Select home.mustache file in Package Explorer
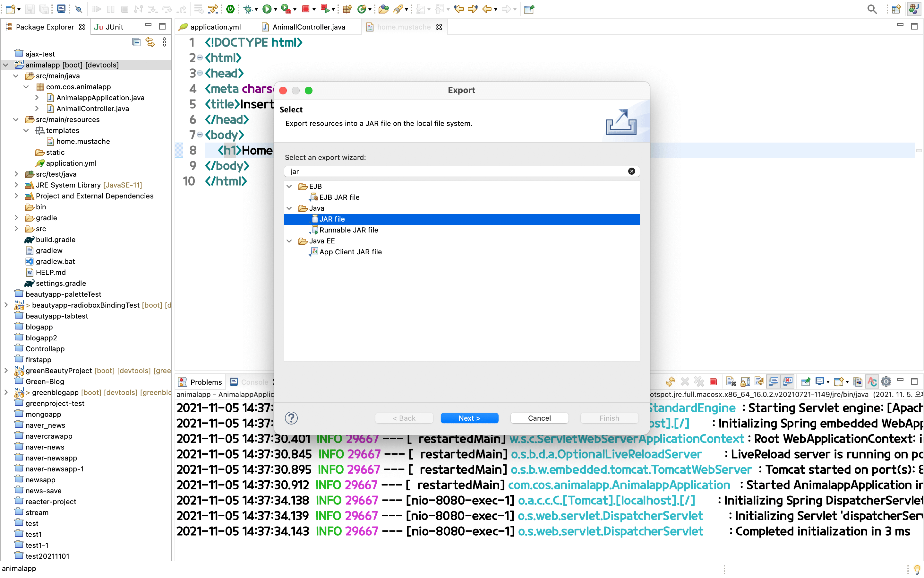The height and width of the screenshot is (578, 924). click(83, 141)
